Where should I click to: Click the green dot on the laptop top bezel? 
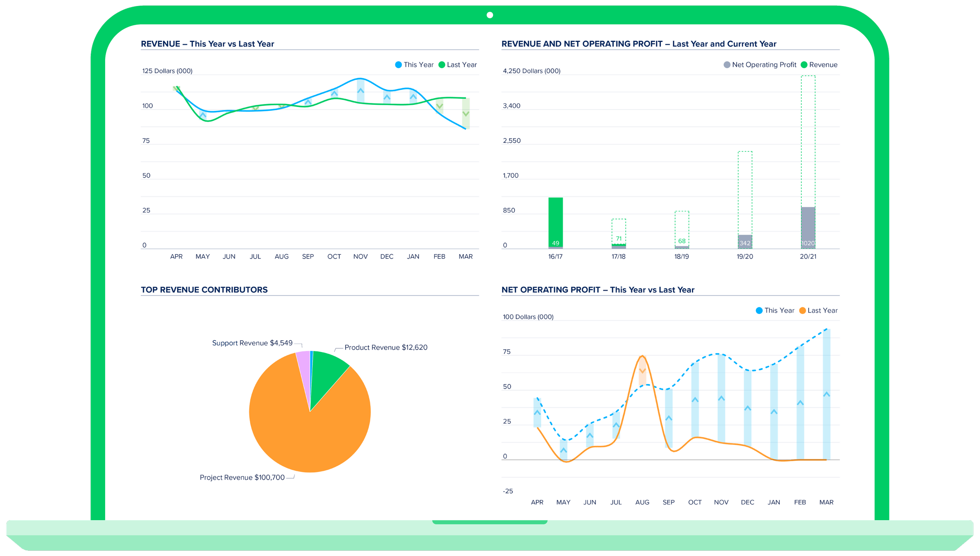[x=490, y=15]
